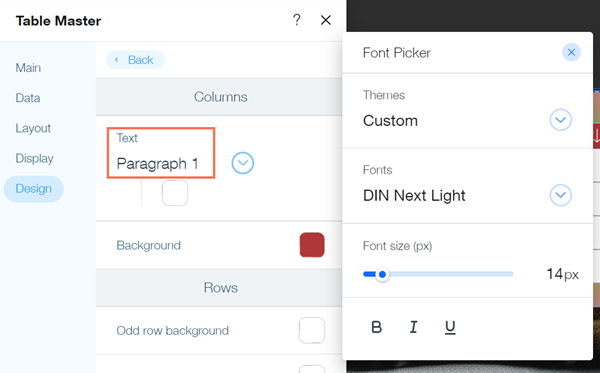Open the Odd row background color swatch
Image resolution: width=600 pixels, height=373 pixels.
[x=312, y=330]
